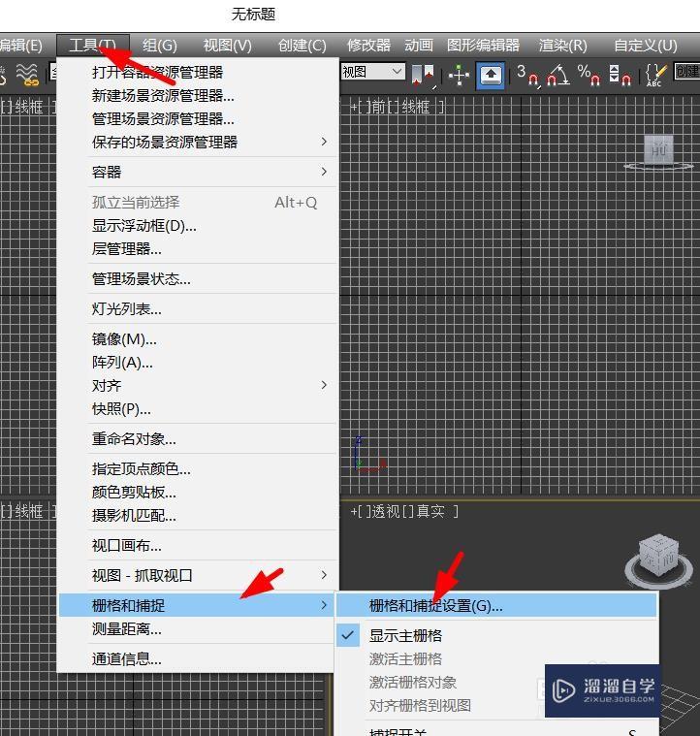The width and height of the screenshot is (700, 736).
Task: Toggle the Angle Snap icon
Action: (558, 75)
